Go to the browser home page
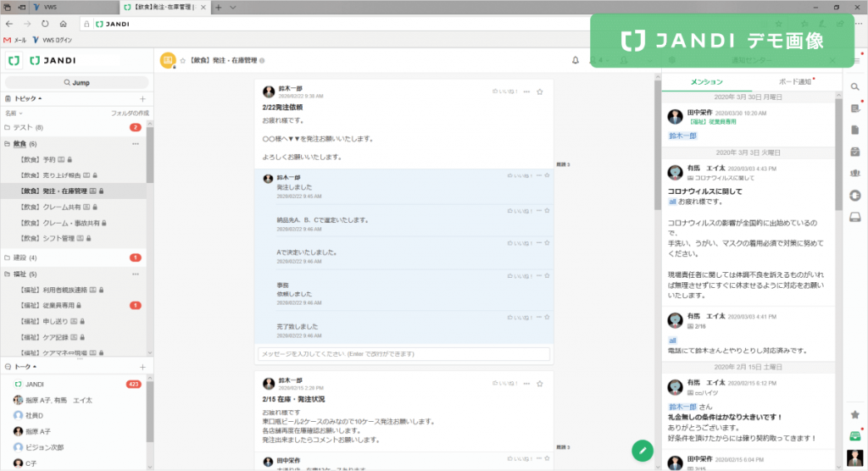The height and width of the screenshot is (471, 868). pos(63,24)
